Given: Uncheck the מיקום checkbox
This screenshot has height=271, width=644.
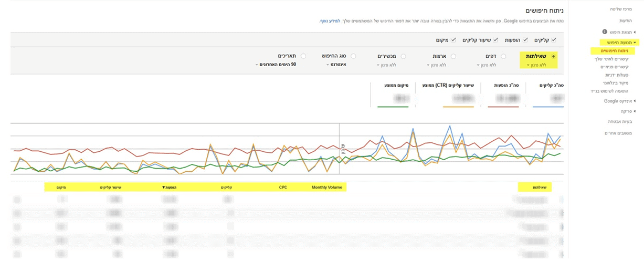Looking at the screenshot, I should coord(453,40).
